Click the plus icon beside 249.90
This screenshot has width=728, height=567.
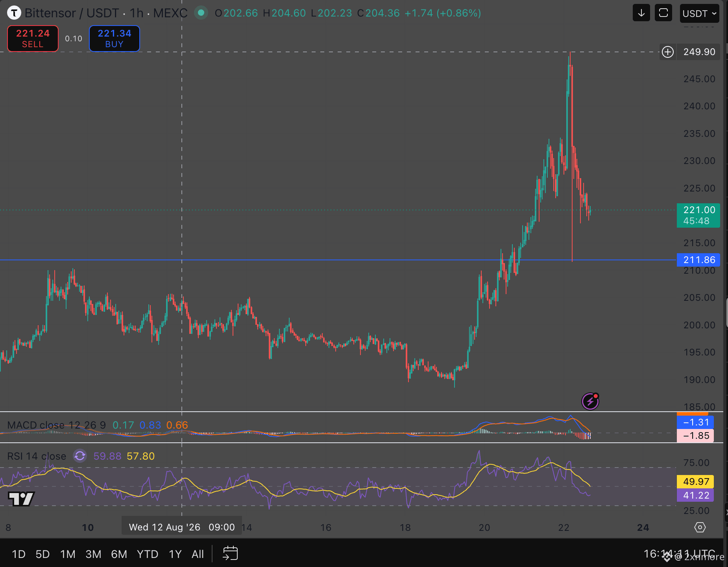tap(668, 52)
